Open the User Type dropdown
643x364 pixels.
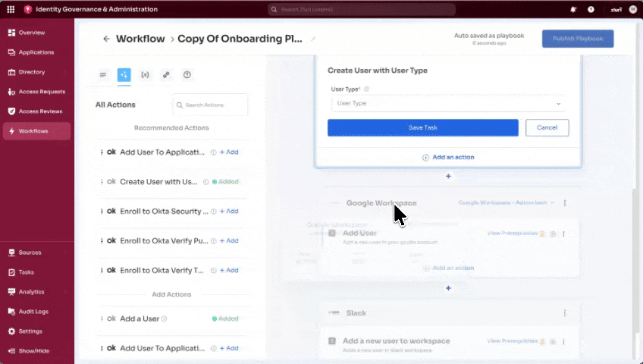point(448,103)
